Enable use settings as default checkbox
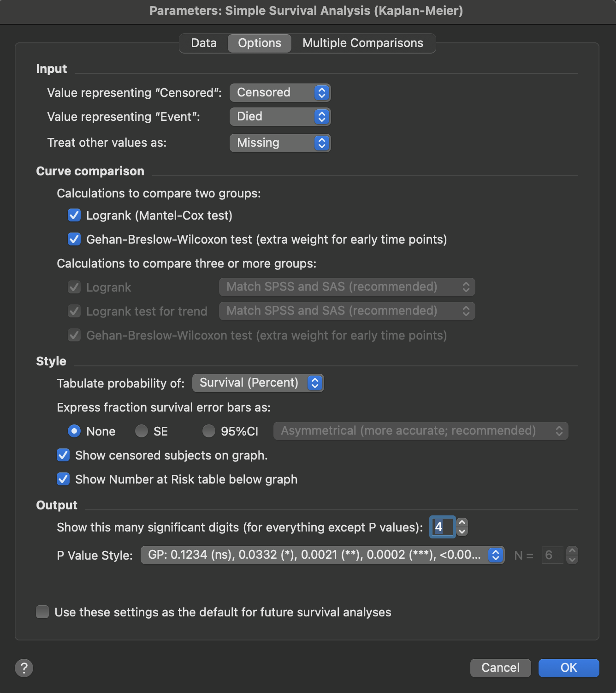Image resolution: width=616 pixels, height=693 pixels. coord(42,612)
